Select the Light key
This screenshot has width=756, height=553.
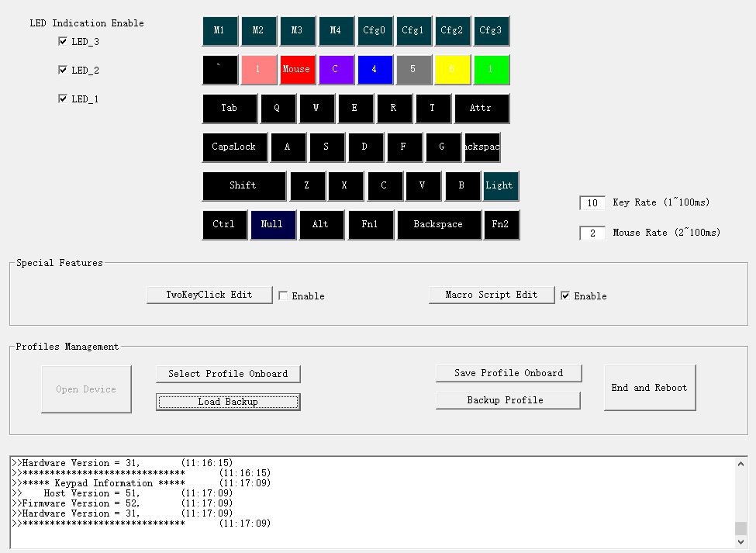501,186
